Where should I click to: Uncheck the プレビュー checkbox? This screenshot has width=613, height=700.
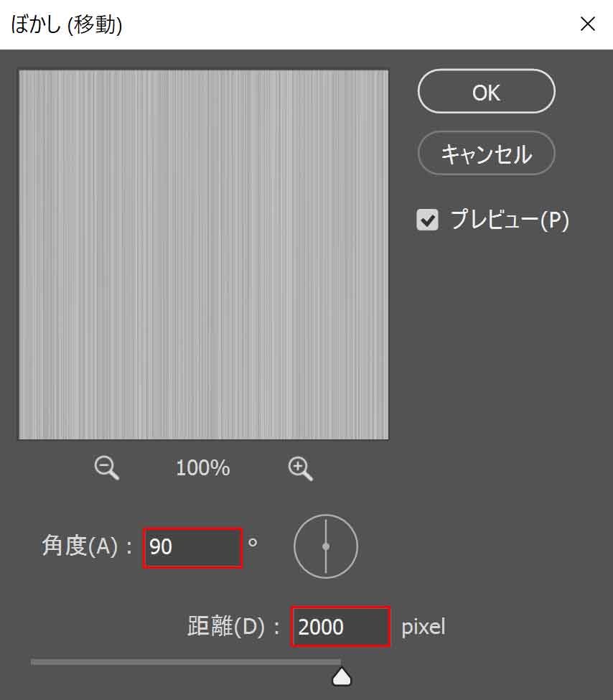427,220
